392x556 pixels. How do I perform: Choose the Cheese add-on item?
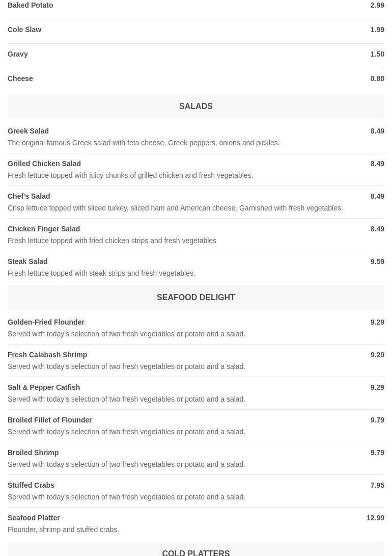tap(20, 78)
